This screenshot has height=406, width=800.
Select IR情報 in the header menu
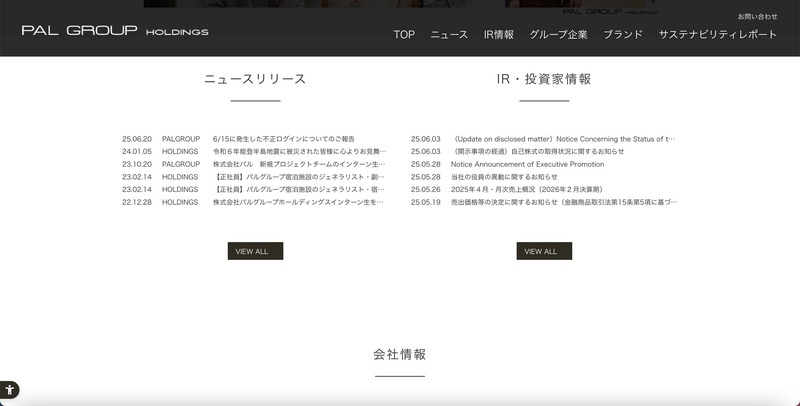pos(498,34)
